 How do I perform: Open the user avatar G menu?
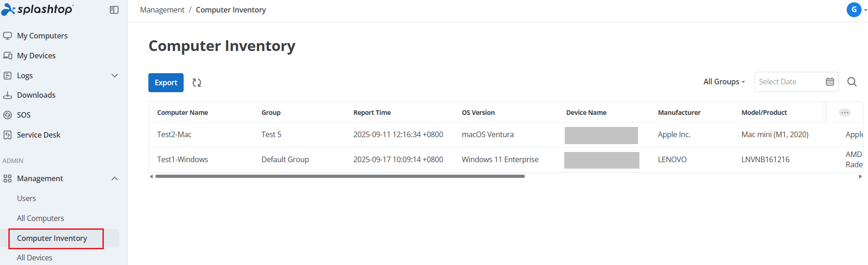(x=854, y=10)
